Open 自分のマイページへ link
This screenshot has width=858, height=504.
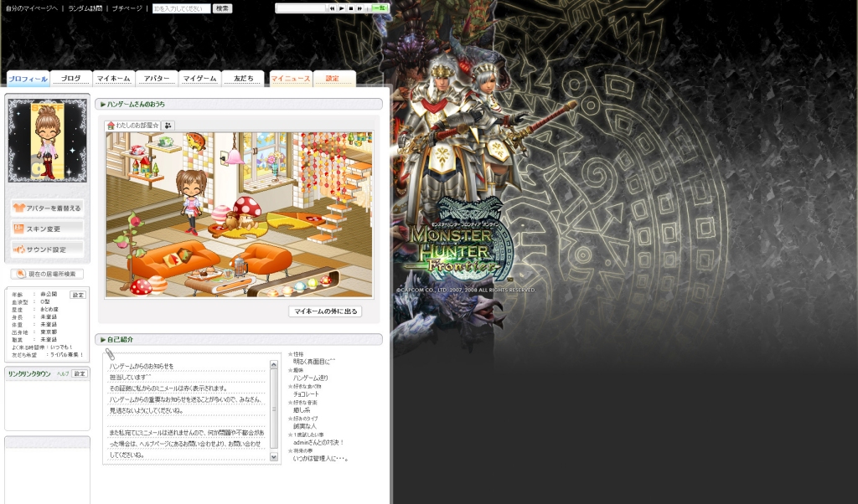tap(32, 8)
